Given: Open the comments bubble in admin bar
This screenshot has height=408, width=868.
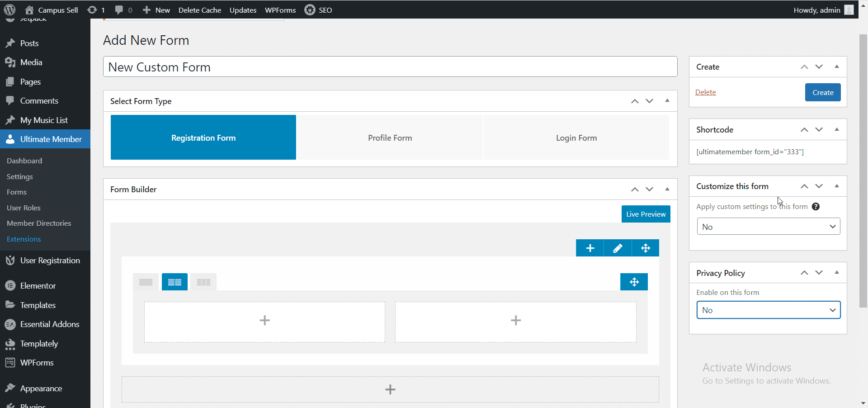Looking at the screenshot, I should 123,10.
